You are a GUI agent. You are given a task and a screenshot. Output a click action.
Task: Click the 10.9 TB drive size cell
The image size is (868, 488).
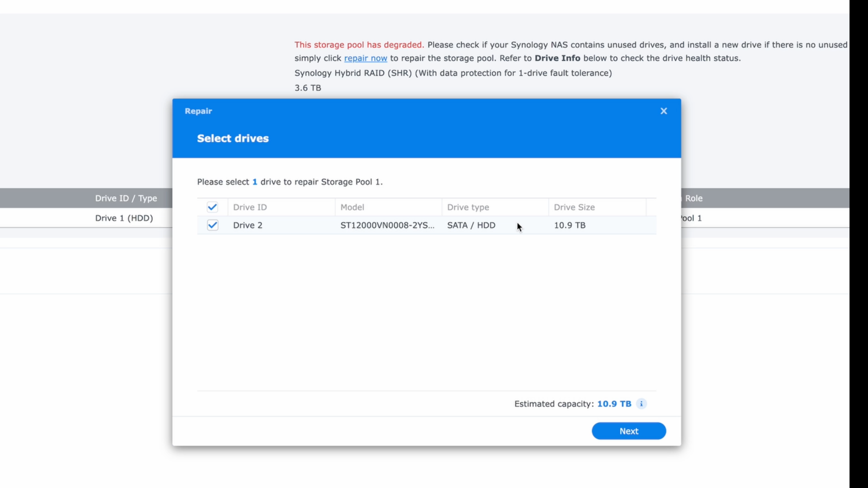pos(569,225)
